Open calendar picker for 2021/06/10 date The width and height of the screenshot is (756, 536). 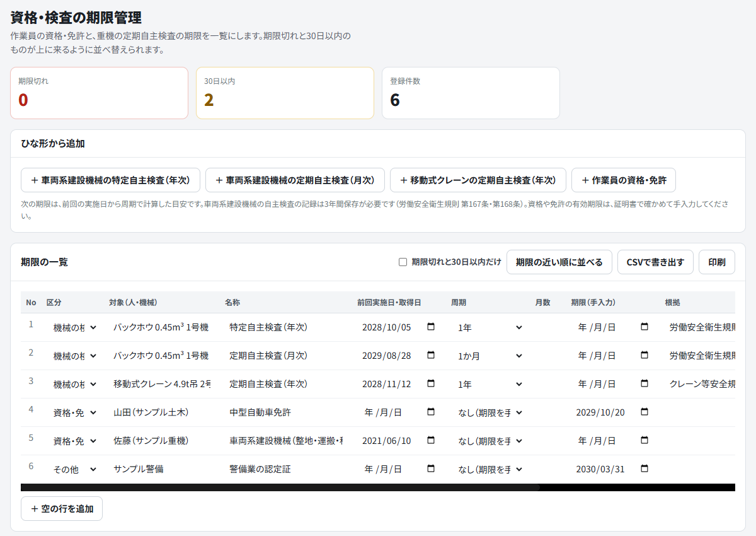(x=431, y=441)
